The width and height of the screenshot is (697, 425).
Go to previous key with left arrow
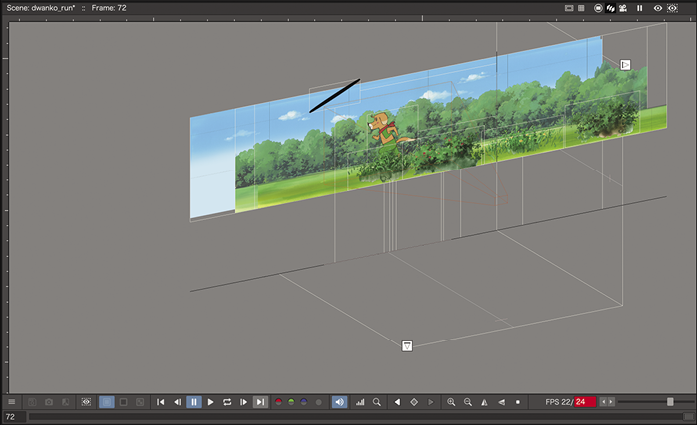tap(397, 402)
